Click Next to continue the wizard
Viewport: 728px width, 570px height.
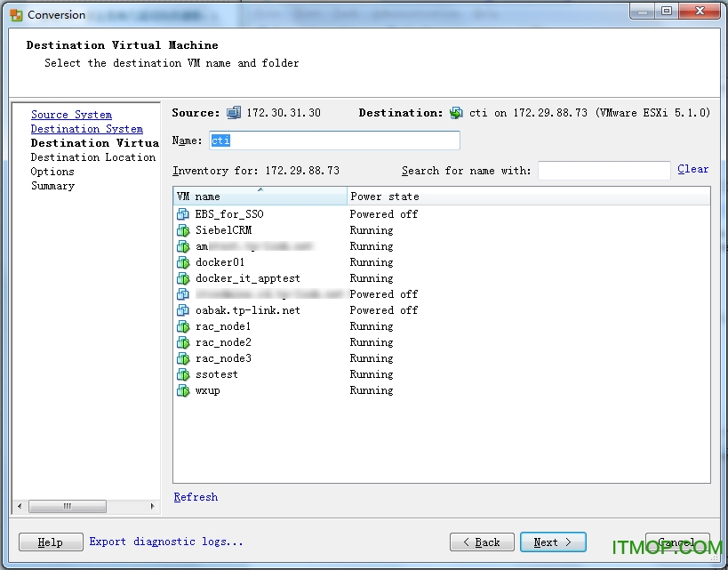[x=553, y=542]
